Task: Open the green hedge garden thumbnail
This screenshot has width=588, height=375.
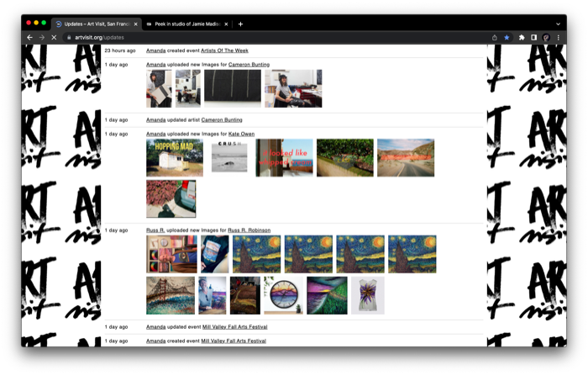Action: coord(345,158)
